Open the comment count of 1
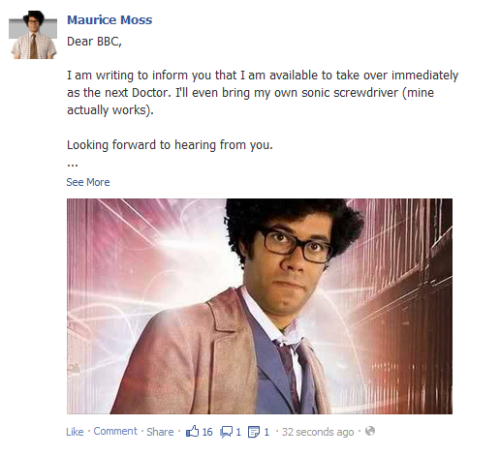500x456 pixels. (x=238, y=432)
